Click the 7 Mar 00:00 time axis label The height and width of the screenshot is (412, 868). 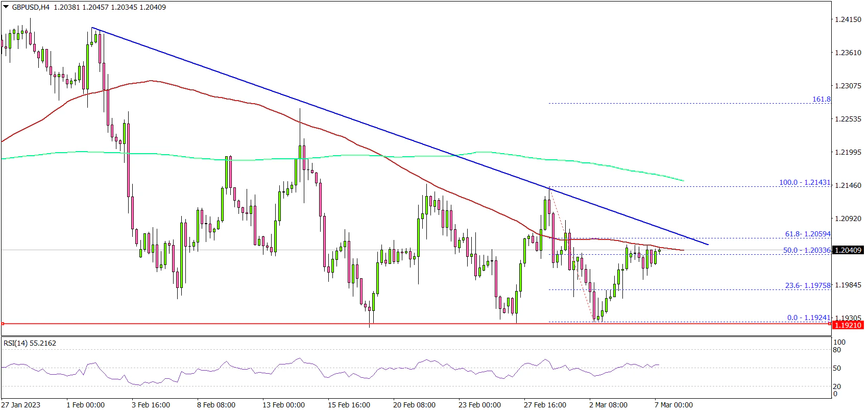pos(673,405)
